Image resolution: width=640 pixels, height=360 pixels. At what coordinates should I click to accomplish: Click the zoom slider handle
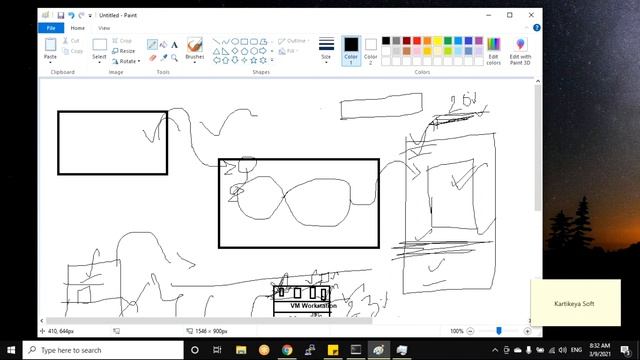click(x=499, y=331)
